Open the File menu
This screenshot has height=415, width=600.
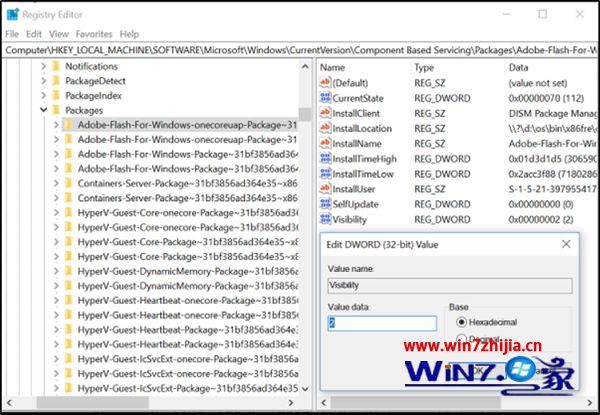12,34
